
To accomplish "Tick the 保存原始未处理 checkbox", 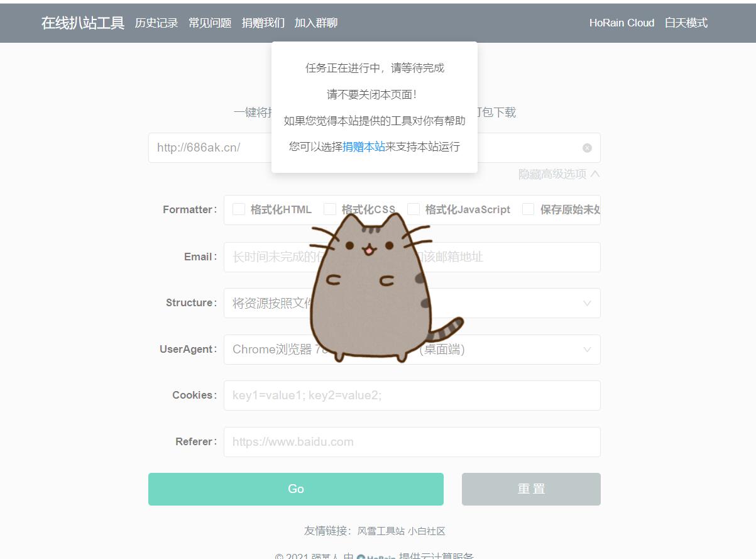I will (529, 209).
